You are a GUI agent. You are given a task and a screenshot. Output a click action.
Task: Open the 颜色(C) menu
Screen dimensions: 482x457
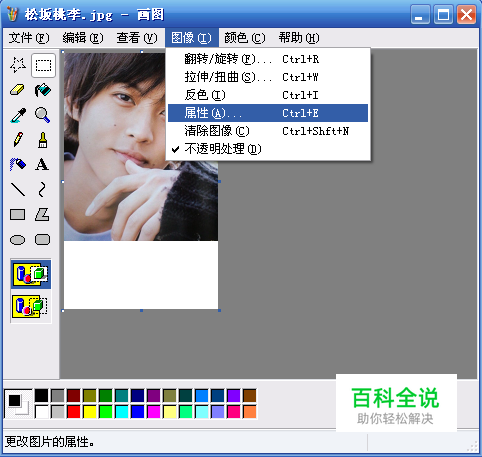tap(245, 38)
